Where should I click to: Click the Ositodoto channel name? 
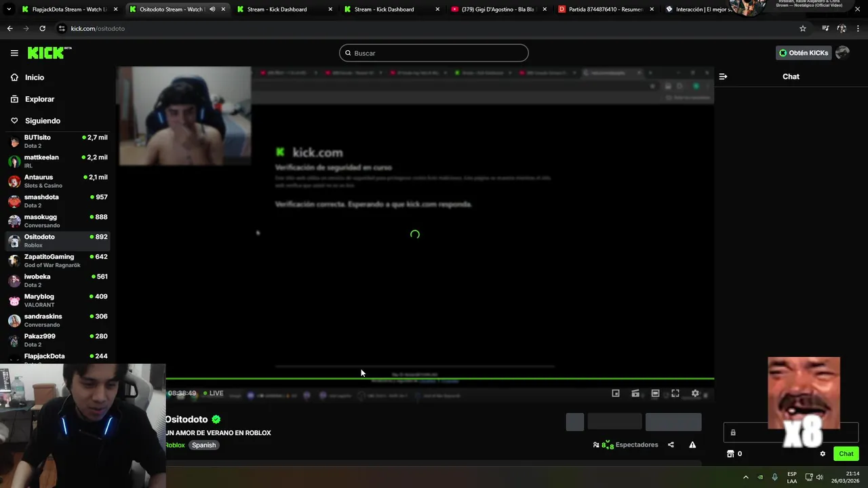[x=186, y=419]
